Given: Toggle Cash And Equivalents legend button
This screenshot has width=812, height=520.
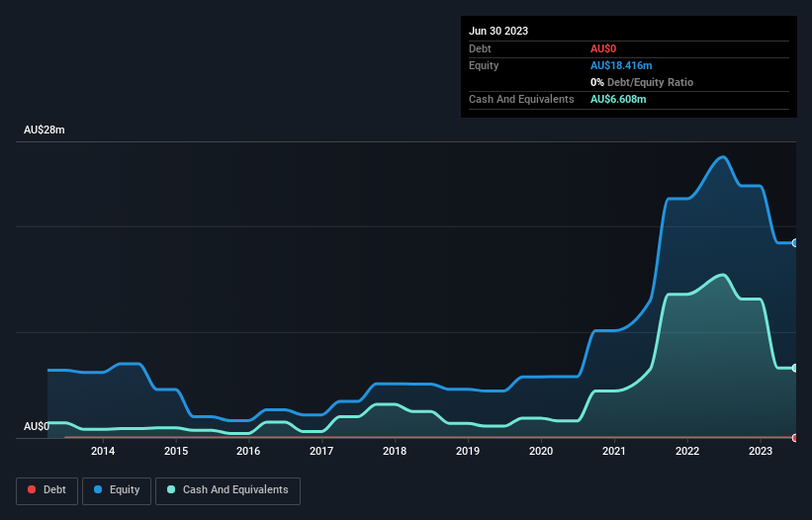Looking at the screenshot, I should coord(227,490).
